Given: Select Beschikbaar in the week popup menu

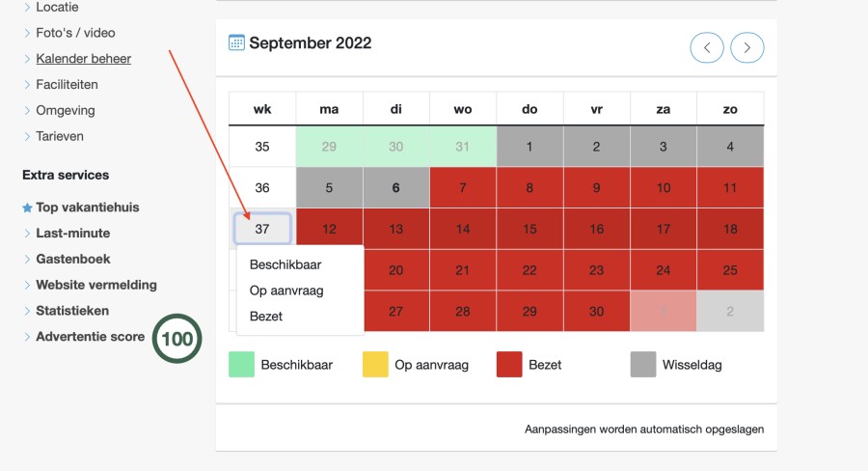Looking at the screenshot, I should (x=285, y=264).
